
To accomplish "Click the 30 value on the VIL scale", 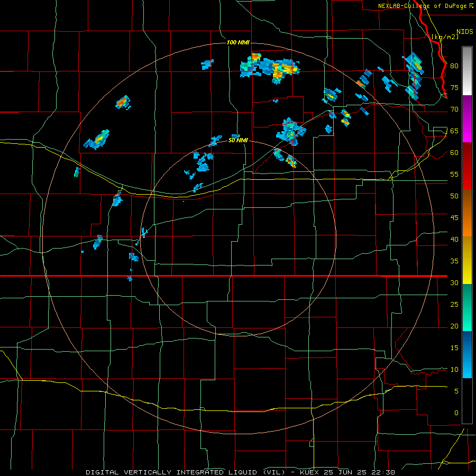I will tap(454, 282).
